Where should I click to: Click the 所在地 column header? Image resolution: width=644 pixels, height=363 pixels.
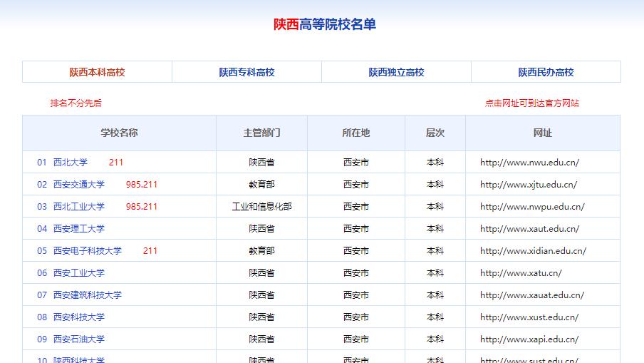tap(356, 133)
